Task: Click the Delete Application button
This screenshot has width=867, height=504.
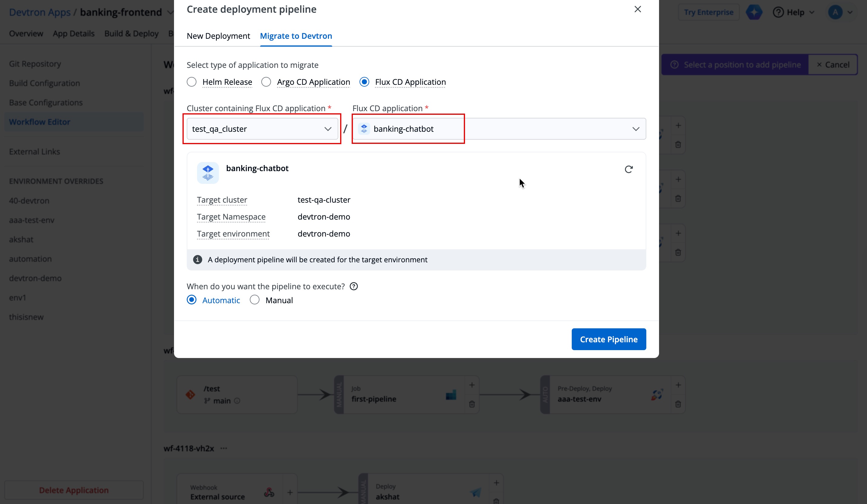Action: [74, 489]
